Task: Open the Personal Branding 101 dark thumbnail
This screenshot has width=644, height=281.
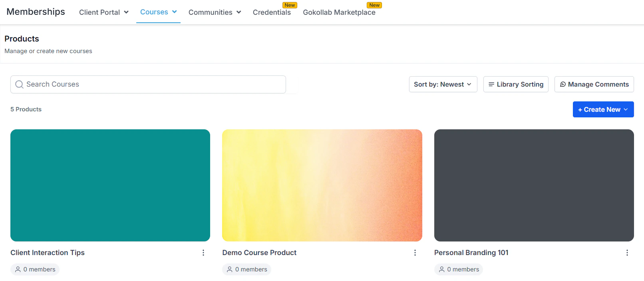Action: 534,185
